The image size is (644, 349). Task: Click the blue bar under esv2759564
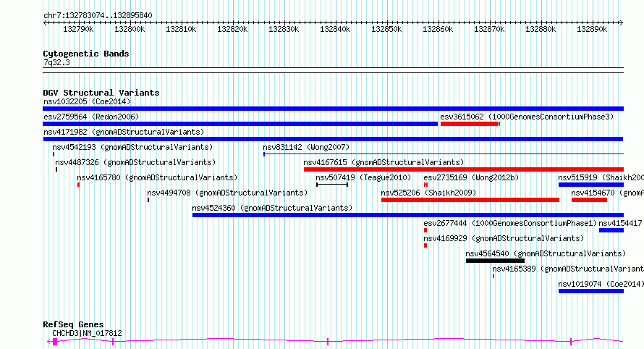pyautogui.click(x=240, y=124)
